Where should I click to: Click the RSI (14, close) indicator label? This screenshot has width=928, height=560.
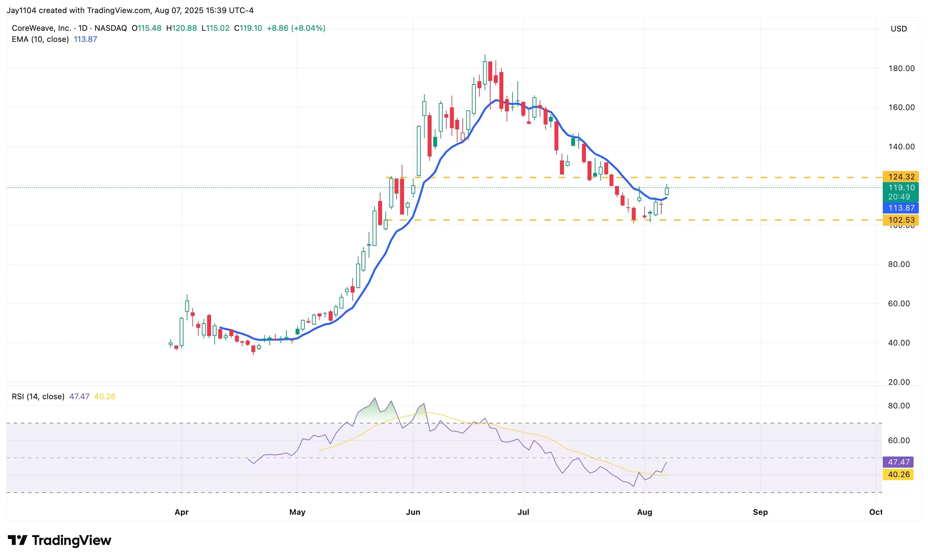(38, 396)
